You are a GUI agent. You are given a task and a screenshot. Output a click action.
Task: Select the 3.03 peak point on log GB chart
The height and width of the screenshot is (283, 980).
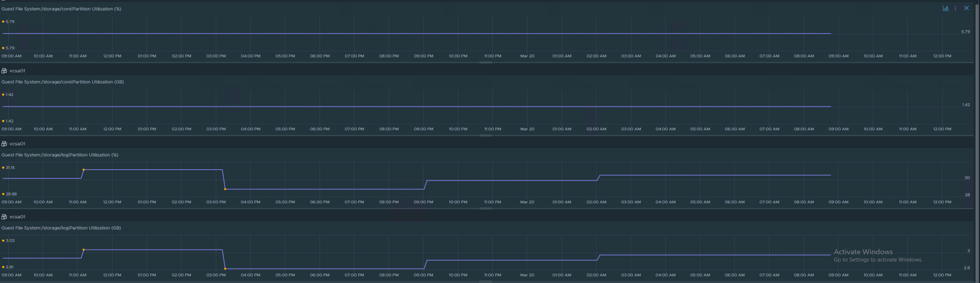[84, 250]
